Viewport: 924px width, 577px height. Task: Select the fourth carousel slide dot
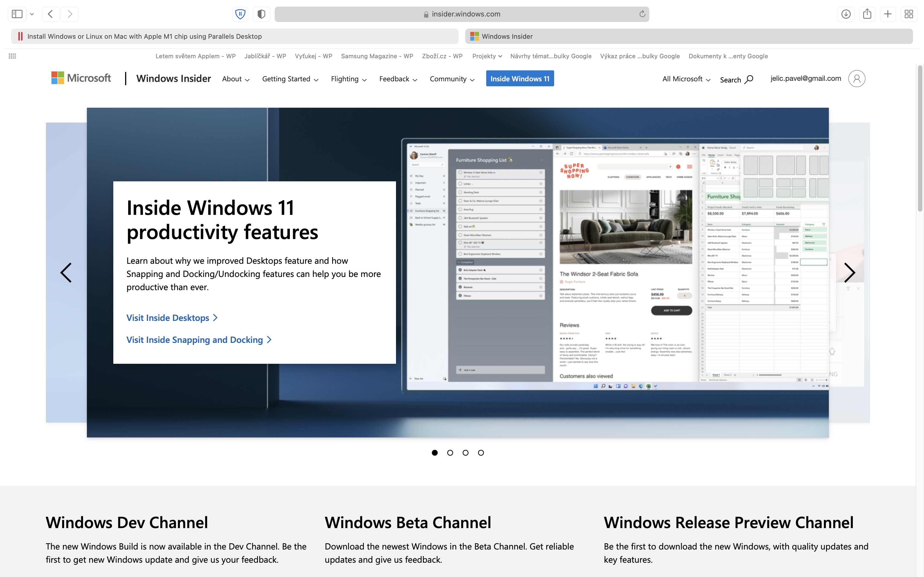[481, 453]
